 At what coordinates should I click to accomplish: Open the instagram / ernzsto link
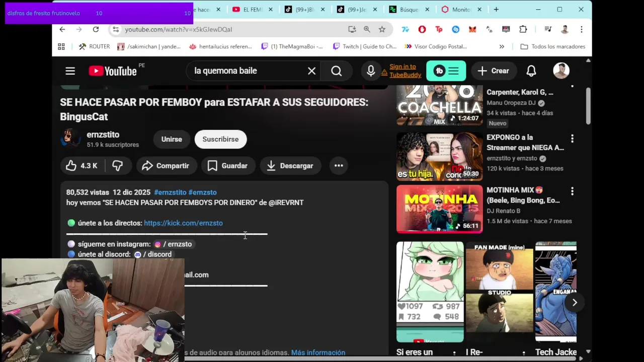(173, 244)
